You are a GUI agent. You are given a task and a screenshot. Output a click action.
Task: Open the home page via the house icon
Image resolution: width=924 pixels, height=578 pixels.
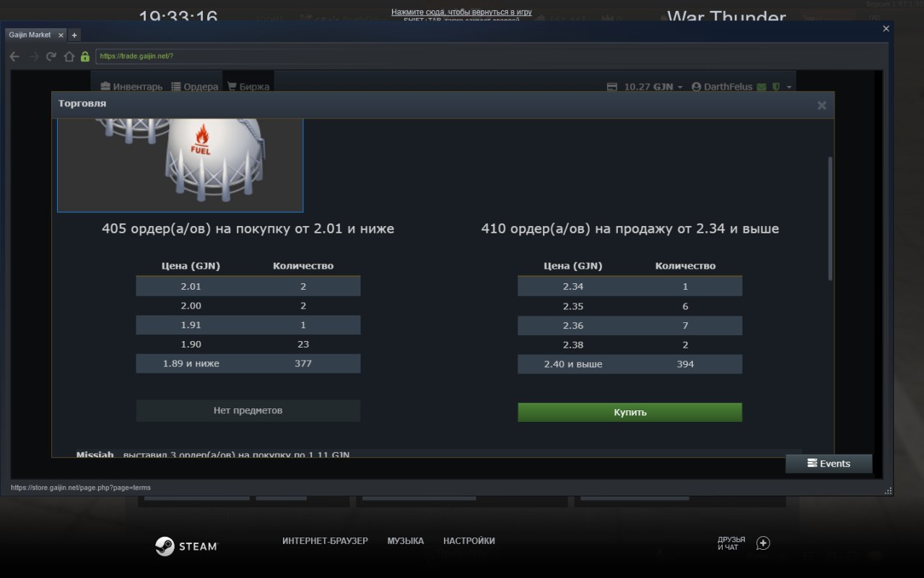69,56
